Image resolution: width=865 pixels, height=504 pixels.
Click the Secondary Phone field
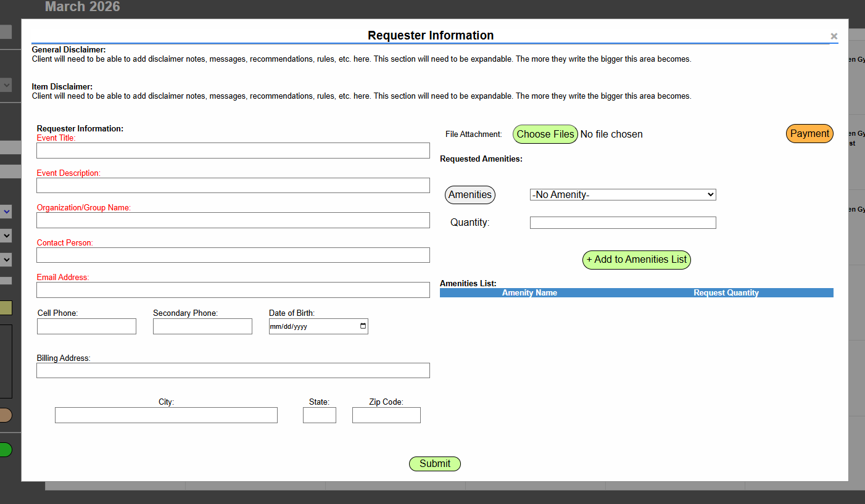[202, 326]
